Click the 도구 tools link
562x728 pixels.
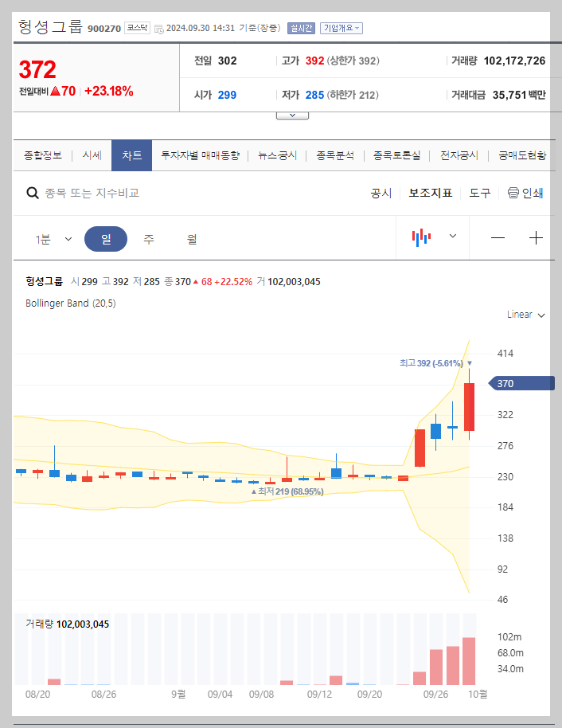click(478, 193)
